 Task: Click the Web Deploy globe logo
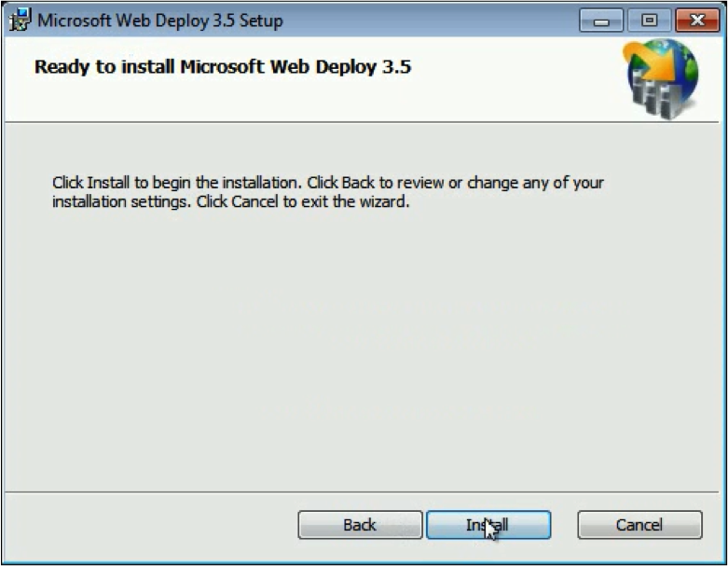pyautogui.click(x=661, y=78)
